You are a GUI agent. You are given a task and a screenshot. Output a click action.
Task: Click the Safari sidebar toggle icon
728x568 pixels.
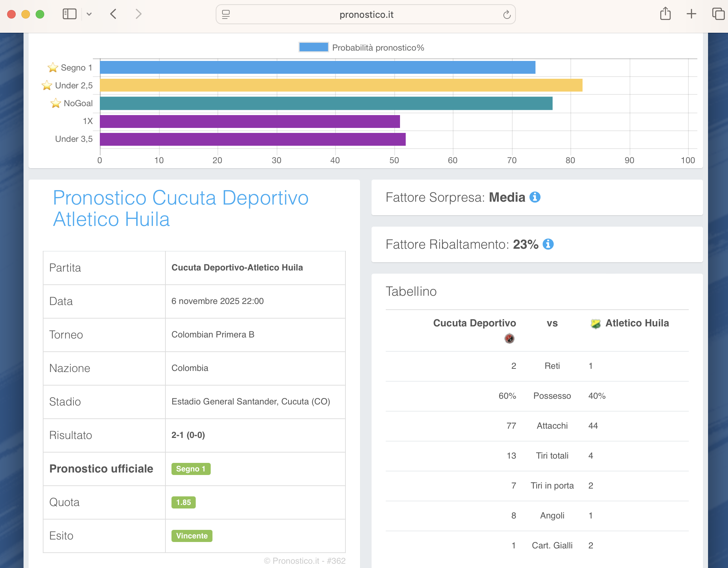pyautogui.click(x=70, y=14)
